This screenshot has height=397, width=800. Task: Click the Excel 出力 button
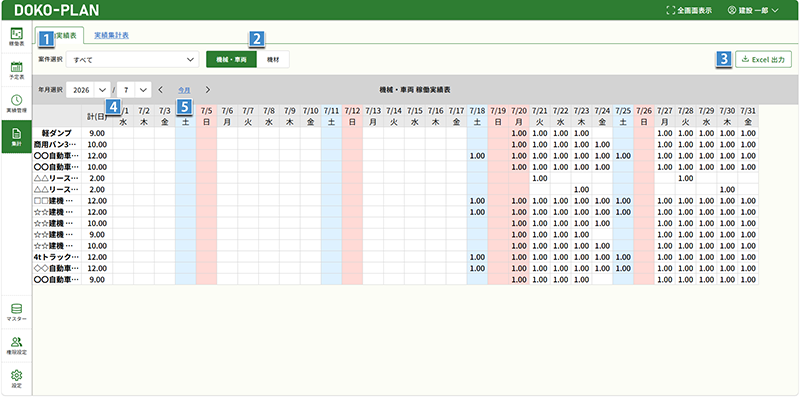click(x=763, y=59)
